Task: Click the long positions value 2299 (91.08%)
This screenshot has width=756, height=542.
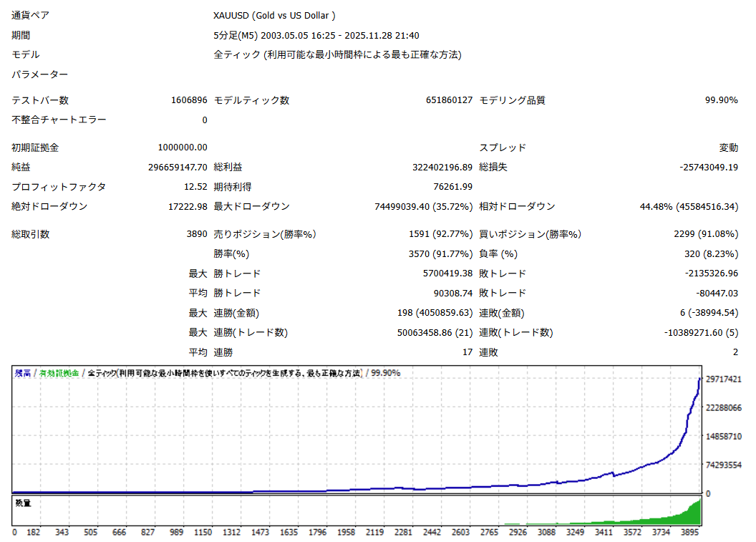Action: [x=705, y=234]
